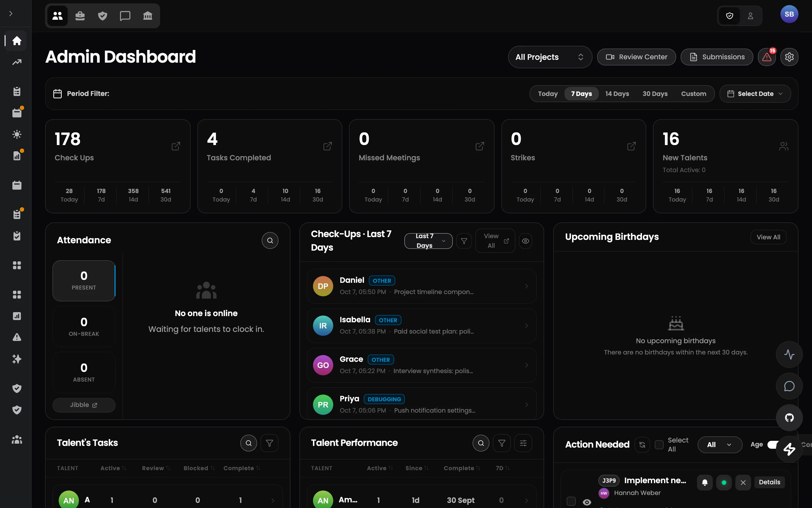Switch to user person view toggle
Viewport: 812px width, 508px height.
[x=750, y=16]
